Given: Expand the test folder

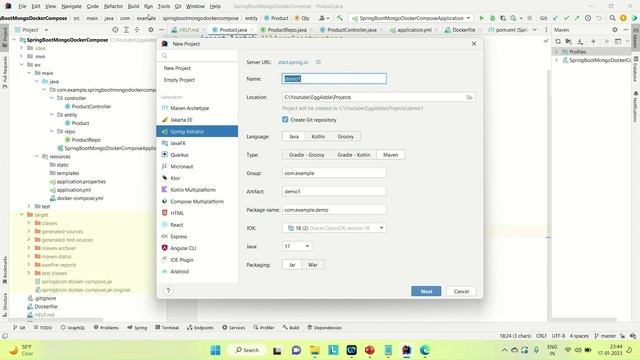Looking at the screenshot, I should click(29, 207).
